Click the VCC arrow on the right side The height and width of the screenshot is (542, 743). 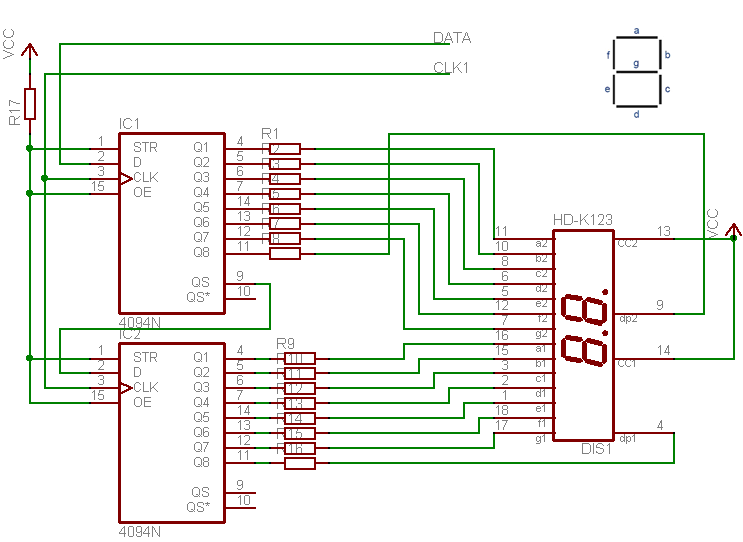click(734, 233)
